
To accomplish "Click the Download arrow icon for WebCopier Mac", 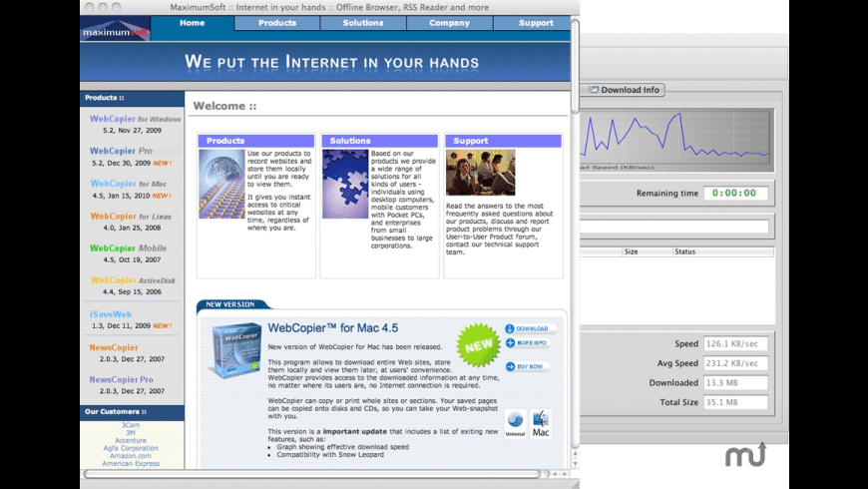I will (509, 329).
